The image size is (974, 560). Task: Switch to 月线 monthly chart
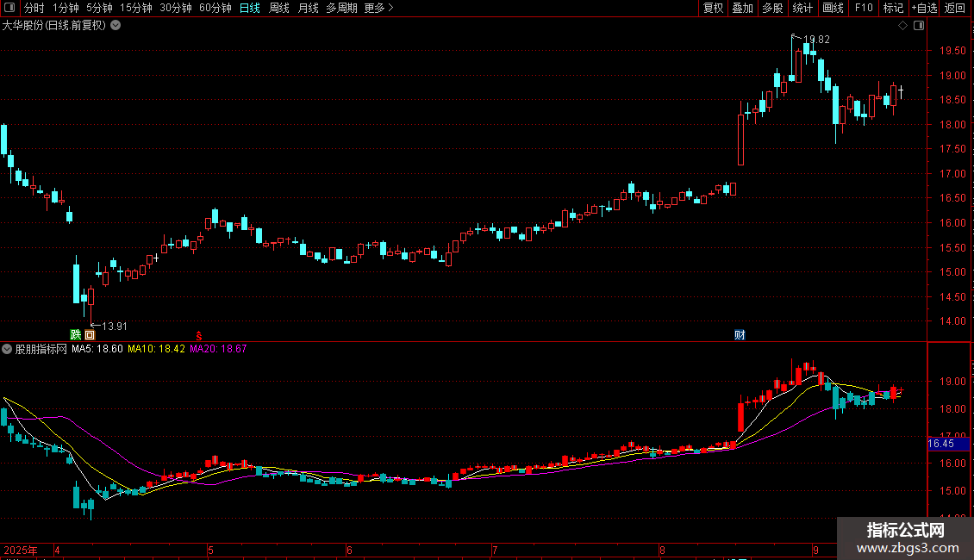click(x=308, y=8)
